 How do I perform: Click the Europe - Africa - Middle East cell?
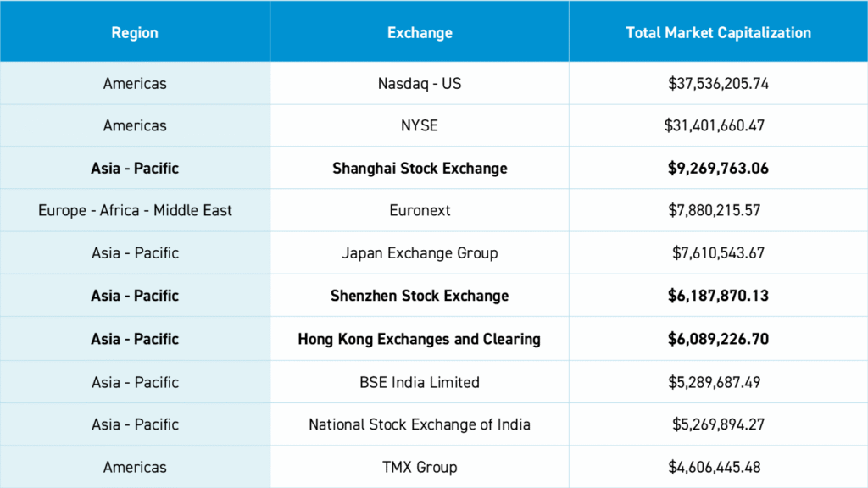pos(135,210)
